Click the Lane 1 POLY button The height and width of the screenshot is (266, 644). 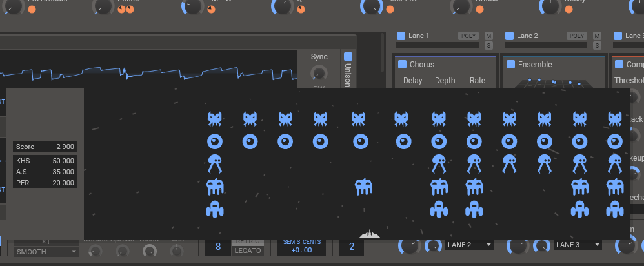(468, 36)
